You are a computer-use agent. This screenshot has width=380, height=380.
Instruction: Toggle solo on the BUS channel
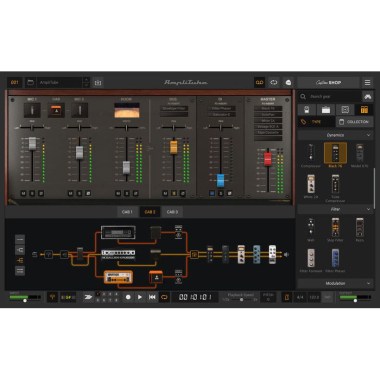(174, 193)
